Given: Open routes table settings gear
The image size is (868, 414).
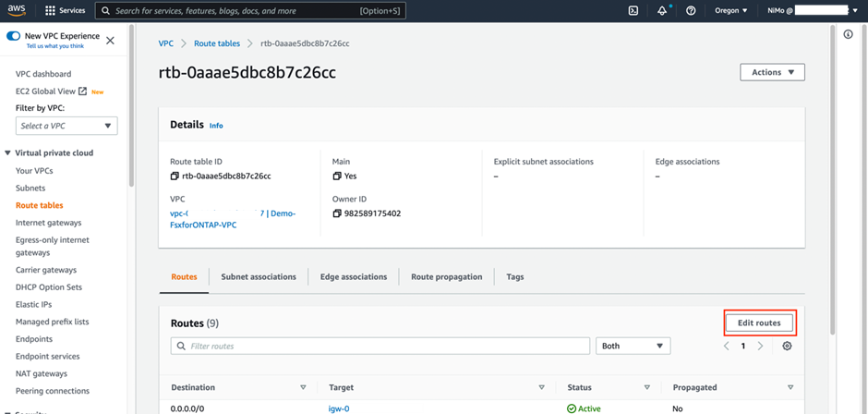Looking at the screenshot, I should [787, 346].
